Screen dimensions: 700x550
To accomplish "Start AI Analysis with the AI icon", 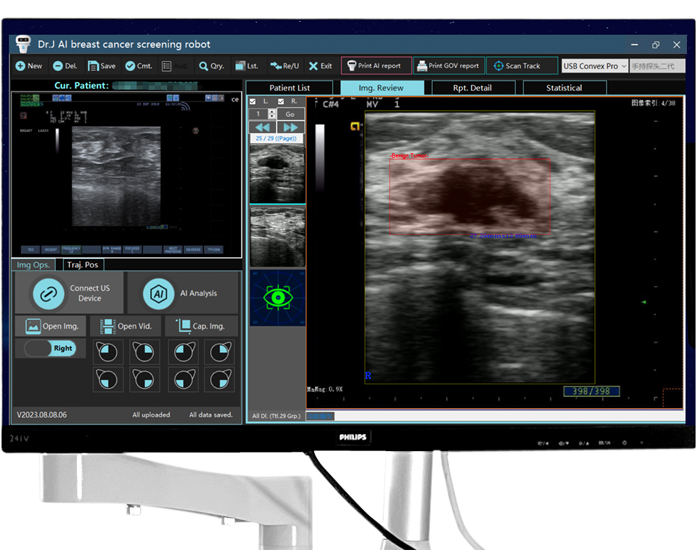I will pos(156,294).
